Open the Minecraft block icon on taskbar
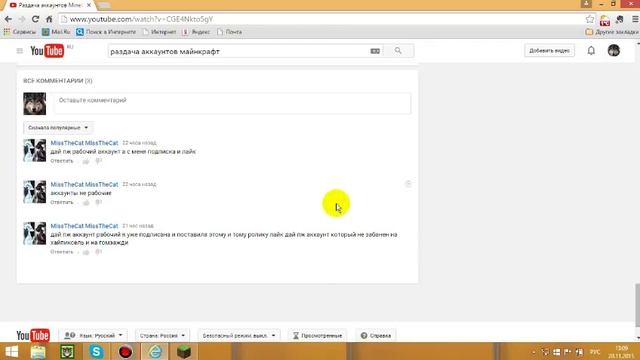The height and width of the screenshot is (360, 640). click(x=184, y=351)
